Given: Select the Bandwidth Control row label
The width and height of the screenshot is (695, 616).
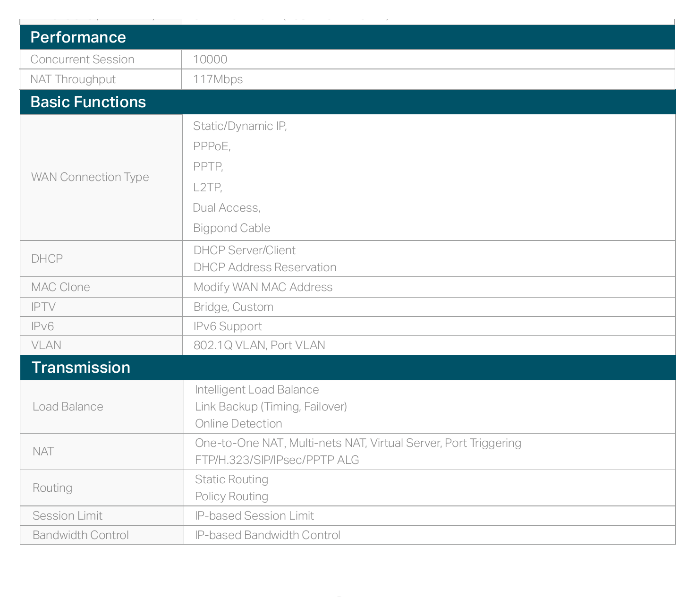Looking at the screenshot, I should [x=81, y=535].
